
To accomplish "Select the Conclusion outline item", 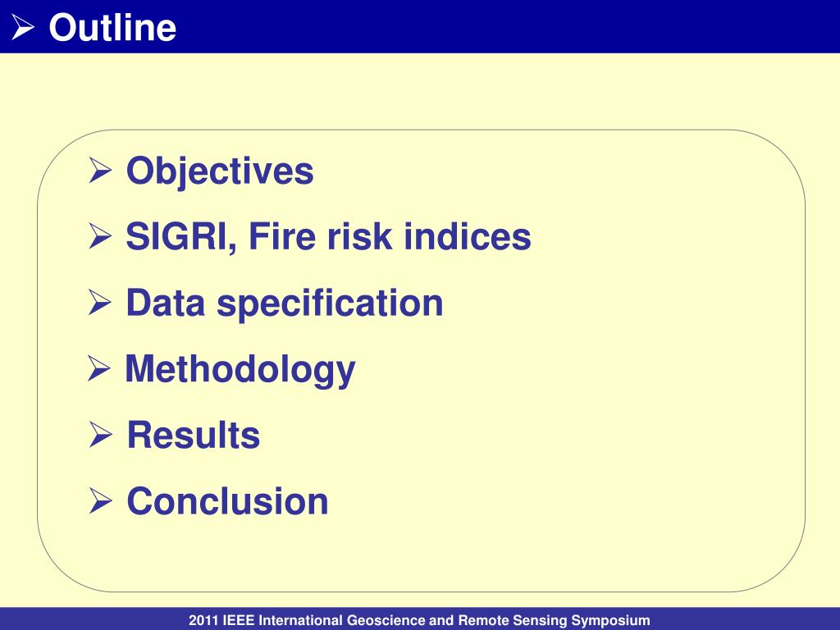I will [228, 501].
